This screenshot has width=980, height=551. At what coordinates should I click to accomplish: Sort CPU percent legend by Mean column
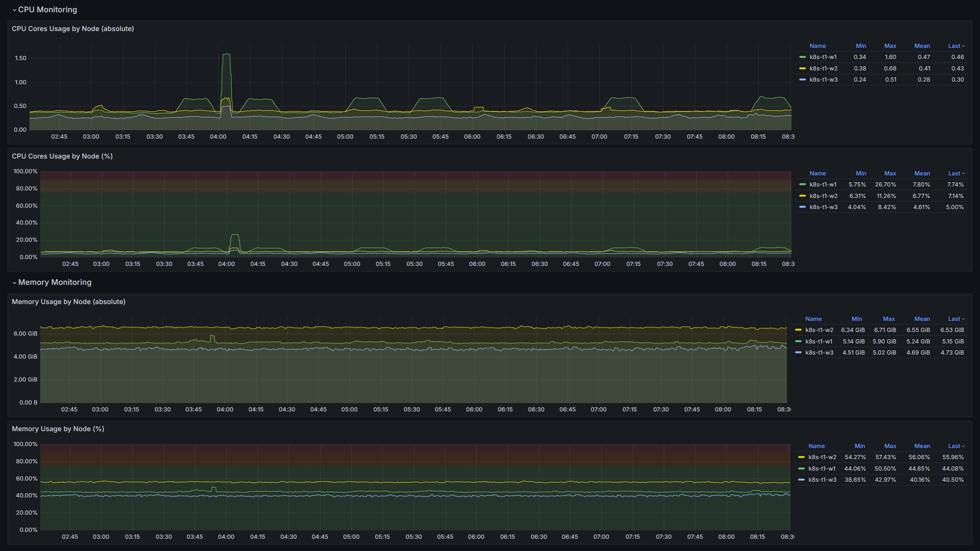click(922, 173)
